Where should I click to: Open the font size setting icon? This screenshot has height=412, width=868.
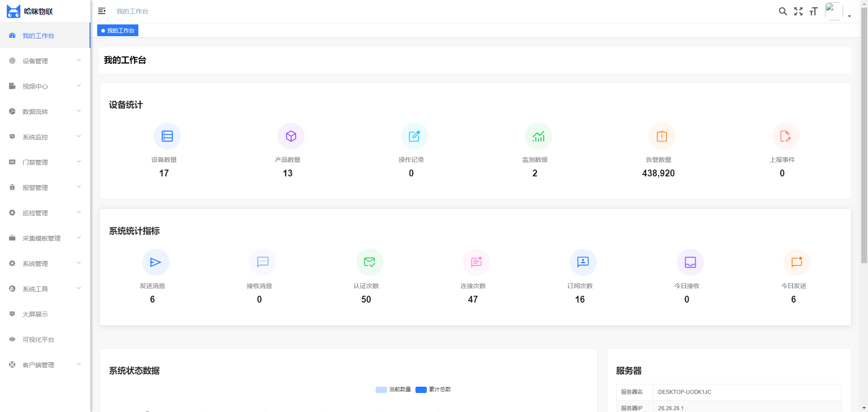tap(813, 11)
